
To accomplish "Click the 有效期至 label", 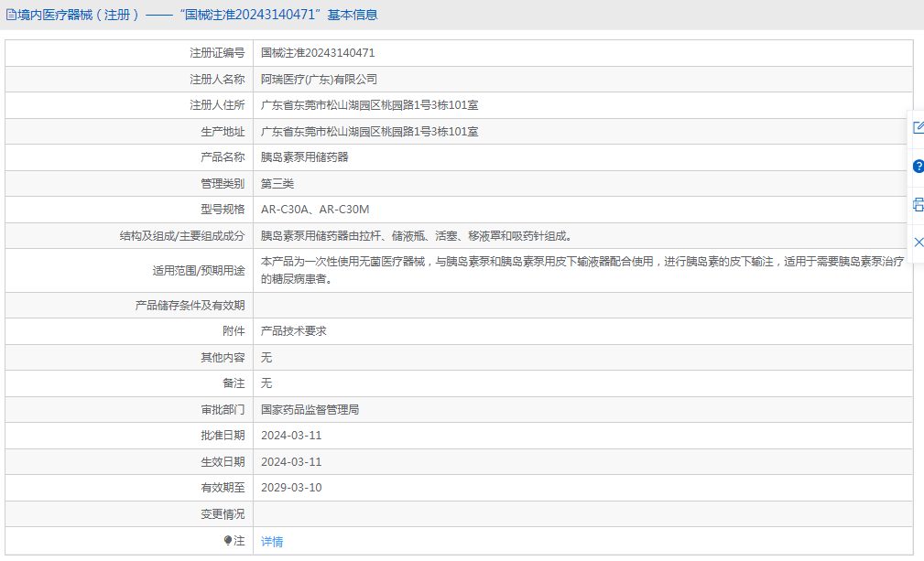I will (223, 488).
